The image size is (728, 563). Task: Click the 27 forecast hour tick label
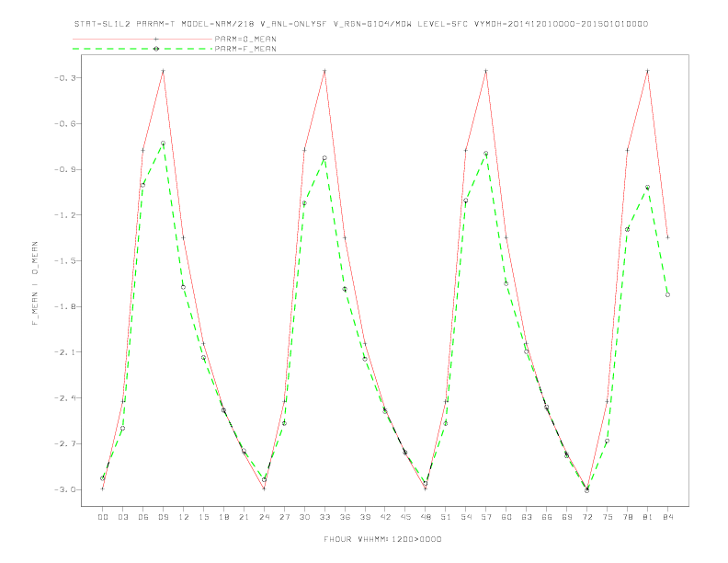[284, 517]
